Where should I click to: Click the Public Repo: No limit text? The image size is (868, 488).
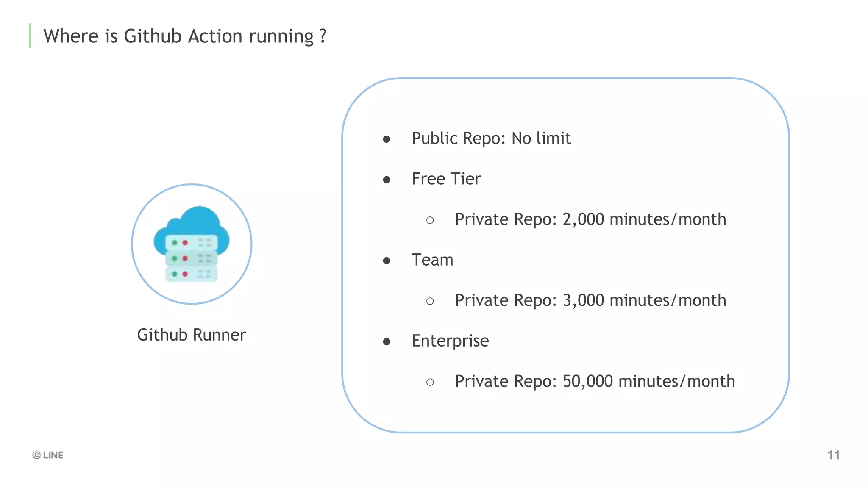[491, 139]
